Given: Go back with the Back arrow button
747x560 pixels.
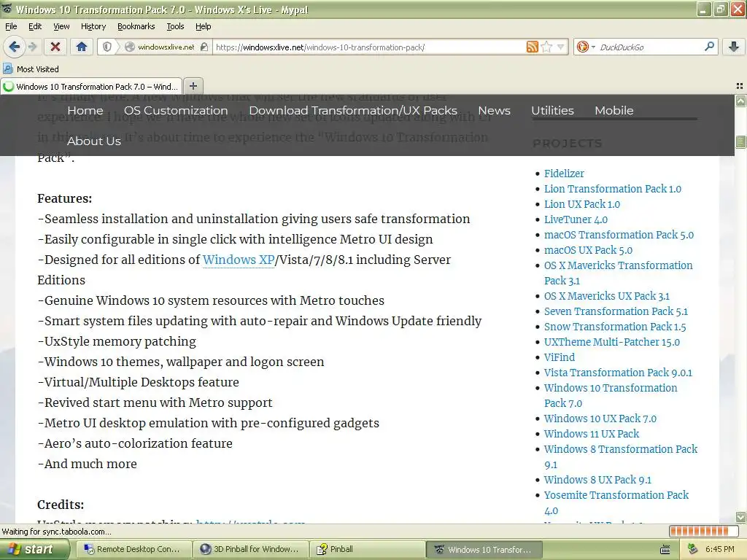Looking at the screenshot, I should 14,47.
